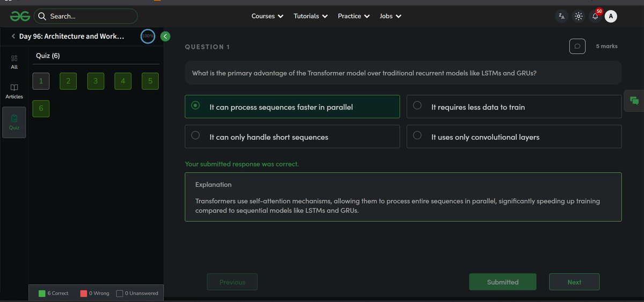Click the Explanation heading
Viewport: 644px width, 302px height.
(x=214, y=184)
